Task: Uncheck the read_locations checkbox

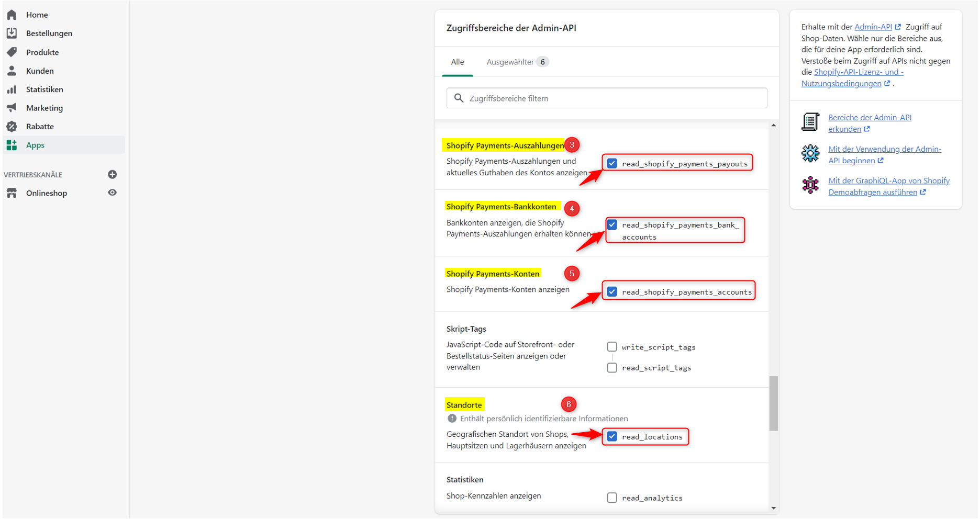Action: (x=612, y=436)
